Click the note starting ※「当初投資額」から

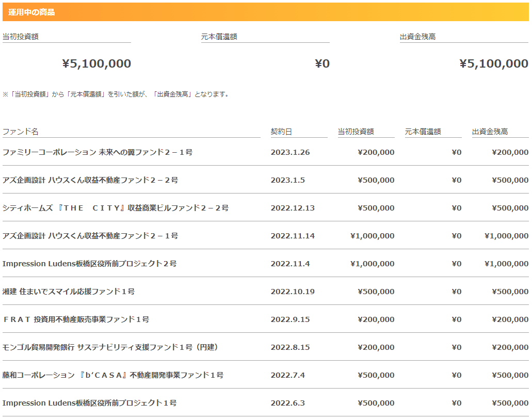[x=117, y=94]
